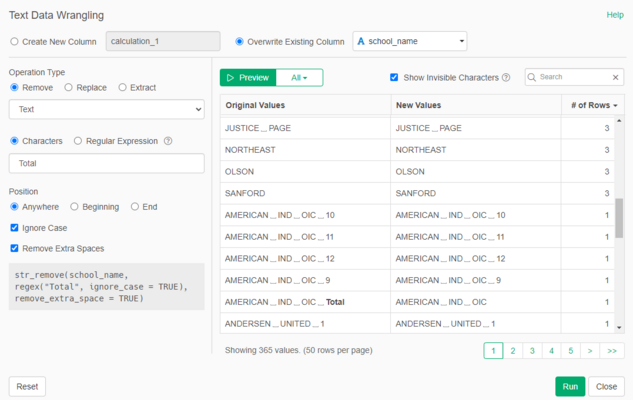Open the Help link
The width and height of the screenshot is (633, 400).
(615, 15)
